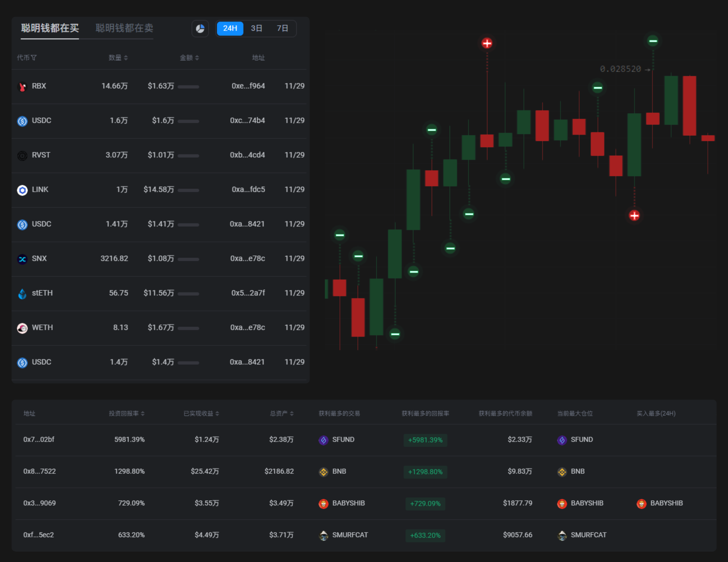Screen dimensions: 728x562
Task: Open address 0xe...f964 link
Action: click(x=248, y=86)
